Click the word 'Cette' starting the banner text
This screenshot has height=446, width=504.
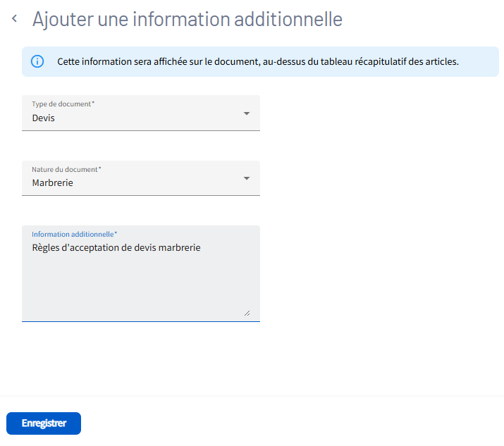(x=69, y=62)
